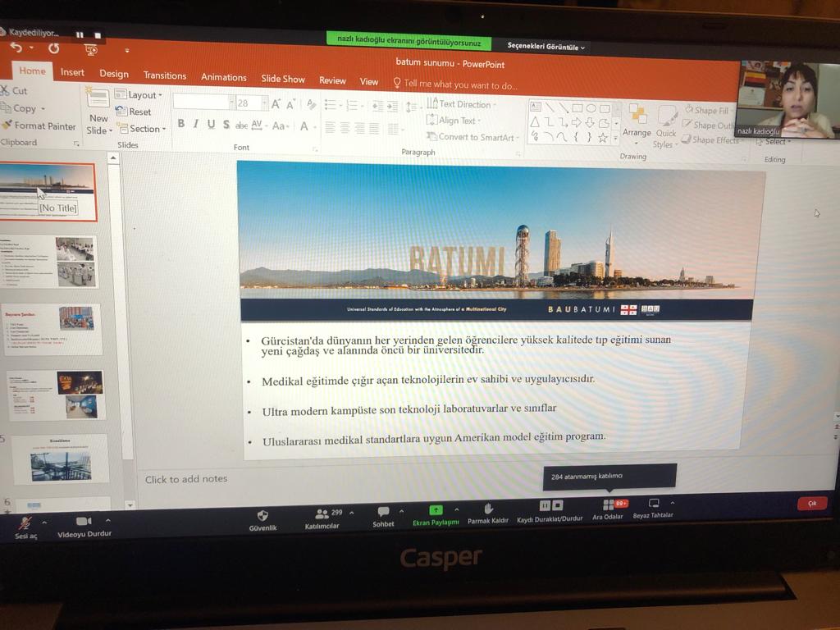Pause the Zoom recording at top left
The image size is (840, 630).
(x=80, y=34)
